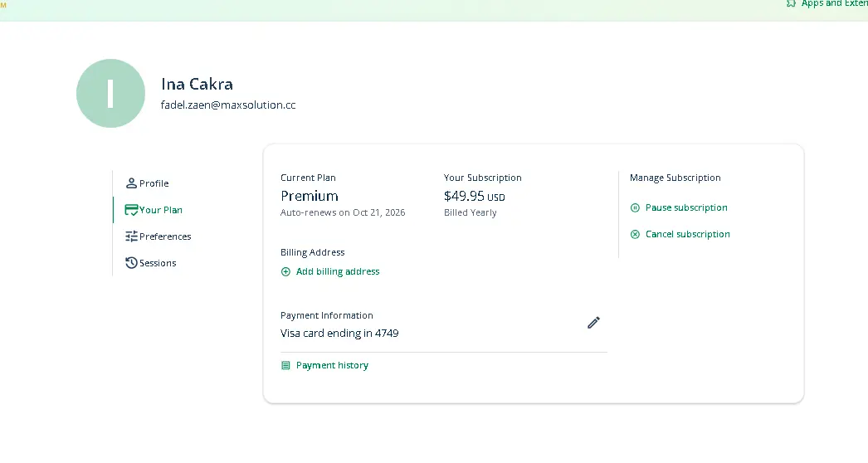Open Payment history link
Screen dimensions: 868x463
point(332,366)
